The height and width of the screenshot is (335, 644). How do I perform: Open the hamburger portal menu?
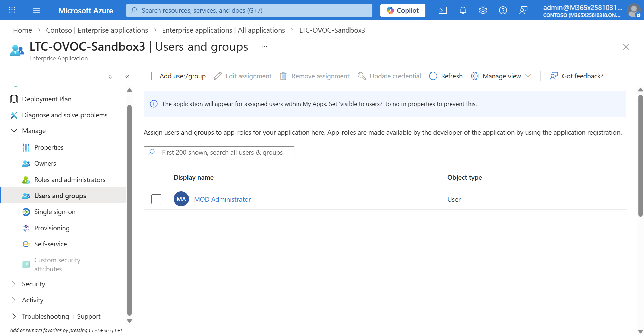tap(36, 10)
